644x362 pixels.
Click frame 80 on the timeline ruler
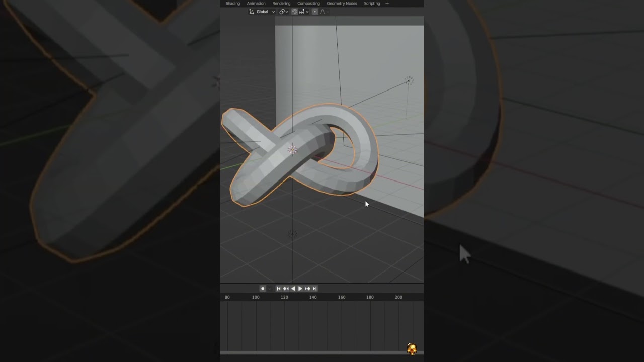coord(227,297)
